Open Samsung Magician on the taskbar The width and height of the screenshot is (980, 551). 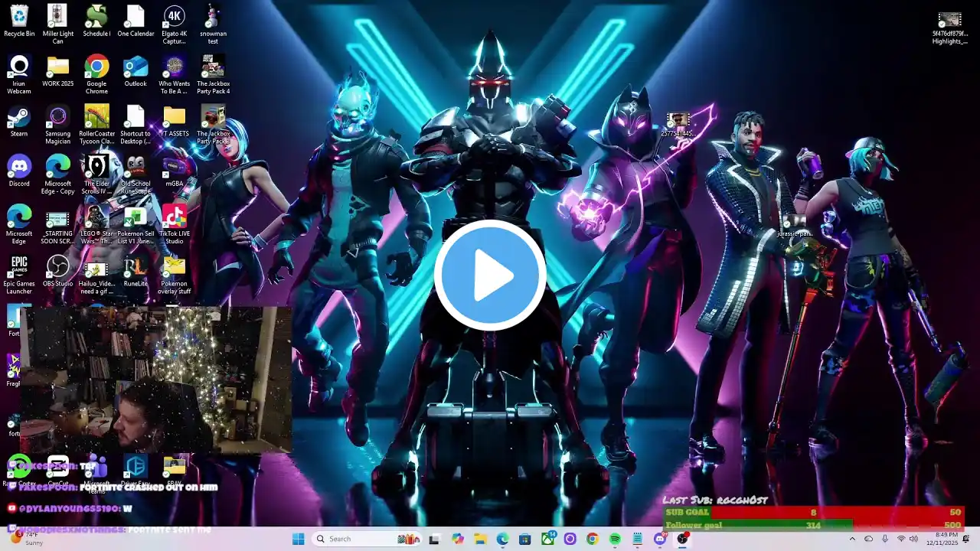coord(570,539)
